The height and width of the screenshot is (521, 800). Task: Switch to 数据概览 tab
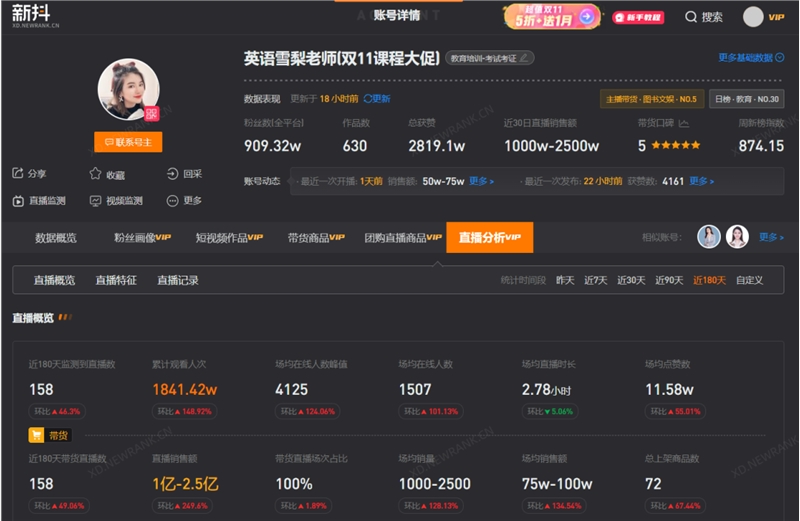pos(56,238)
